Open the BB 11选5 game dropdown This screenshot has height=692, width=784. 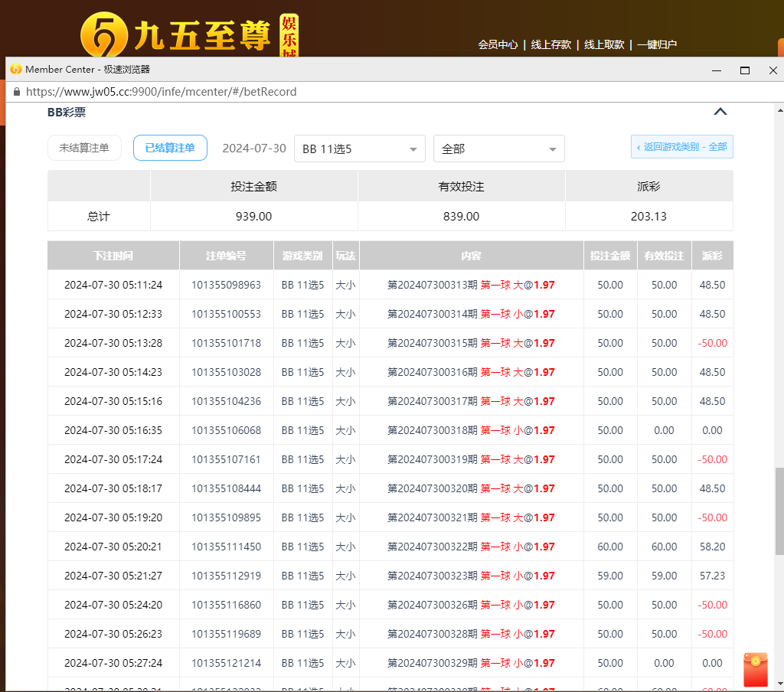click(x=359, y=149)
